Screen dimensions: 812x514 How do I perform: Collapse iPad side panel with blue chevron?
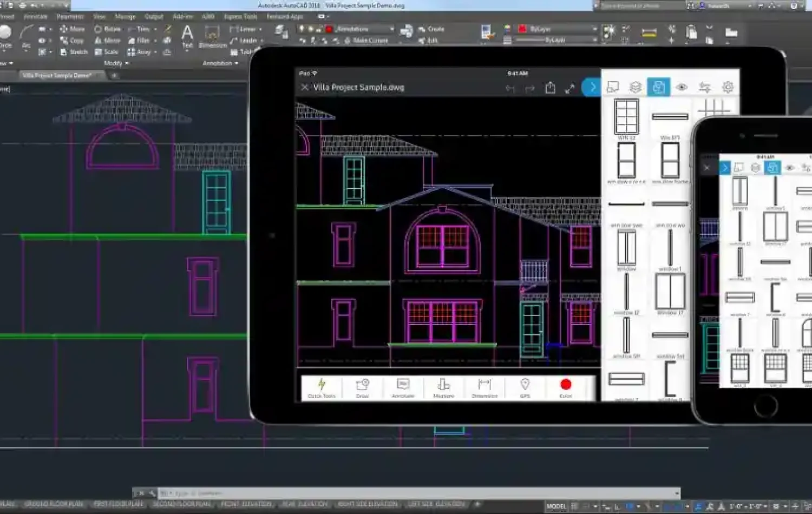point(592,87)
